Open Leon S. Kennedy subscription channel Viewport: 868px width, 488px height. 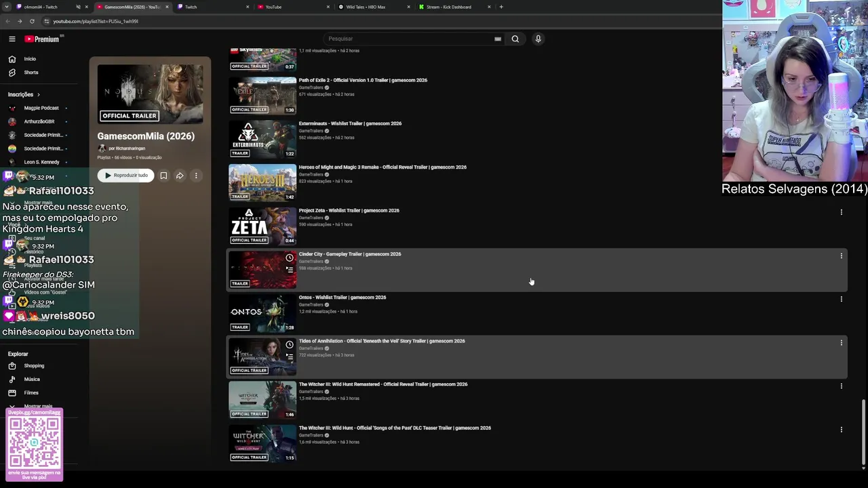(41, 163)
